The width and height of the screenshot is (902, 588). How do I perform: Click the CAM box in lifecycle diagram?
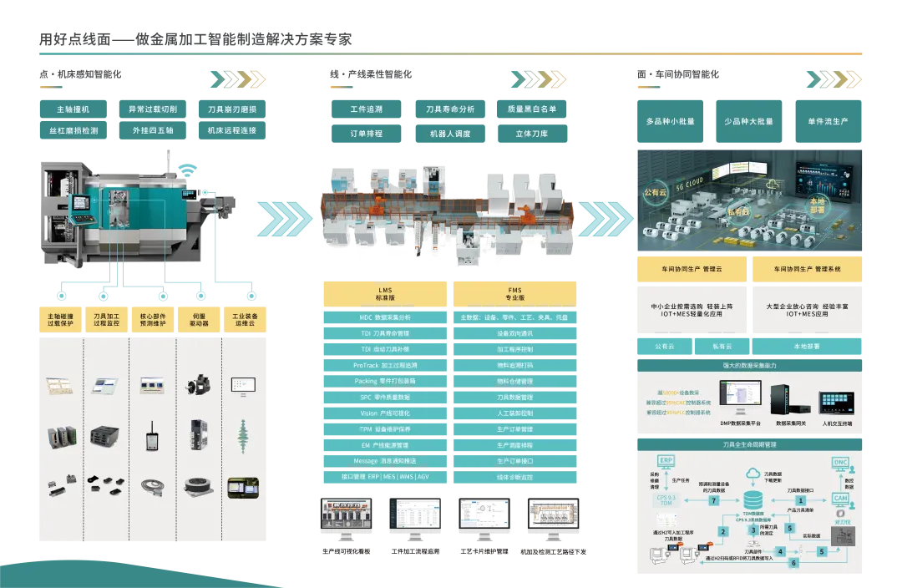pos(840,499)
